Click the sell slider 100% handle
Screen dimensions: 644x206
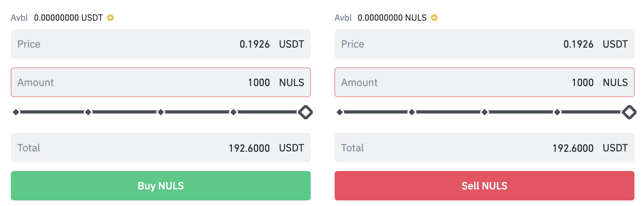629,112
